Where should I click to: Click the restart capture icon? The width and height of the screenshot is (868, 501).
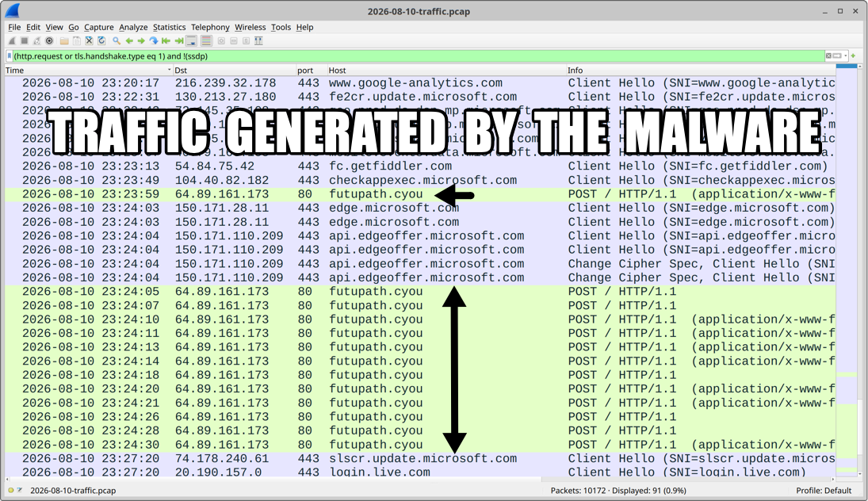(x=36, y=41)
